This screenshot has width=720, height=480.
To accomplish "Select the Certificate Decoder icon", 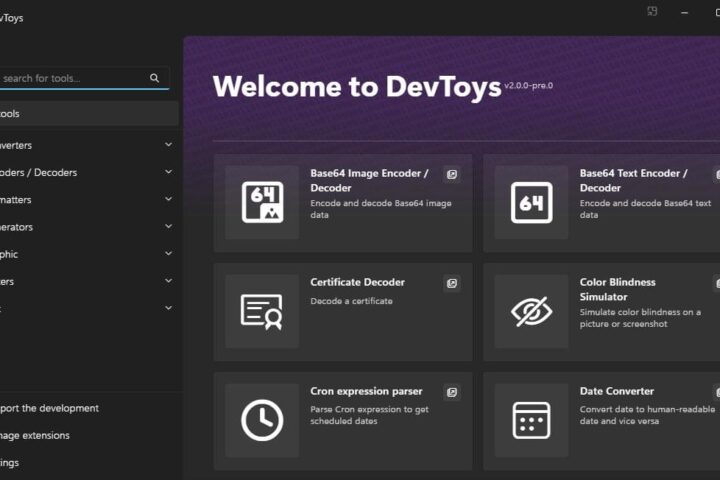I will click(262, 311).
